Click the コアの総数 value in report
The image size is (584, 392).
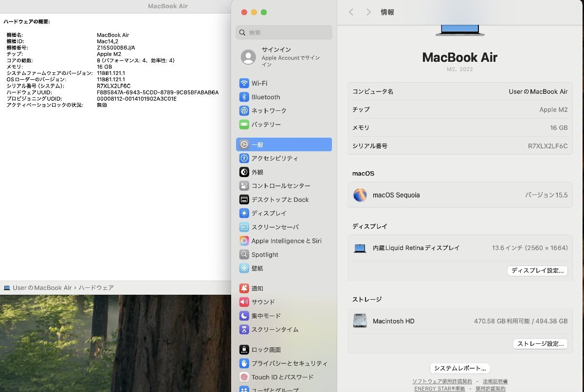pos(136,60)
